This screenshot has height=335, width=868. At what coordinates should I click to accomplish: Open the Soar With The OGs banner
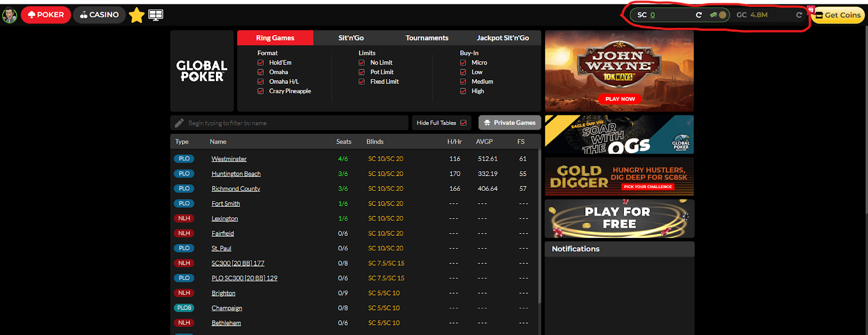(619, 134)
